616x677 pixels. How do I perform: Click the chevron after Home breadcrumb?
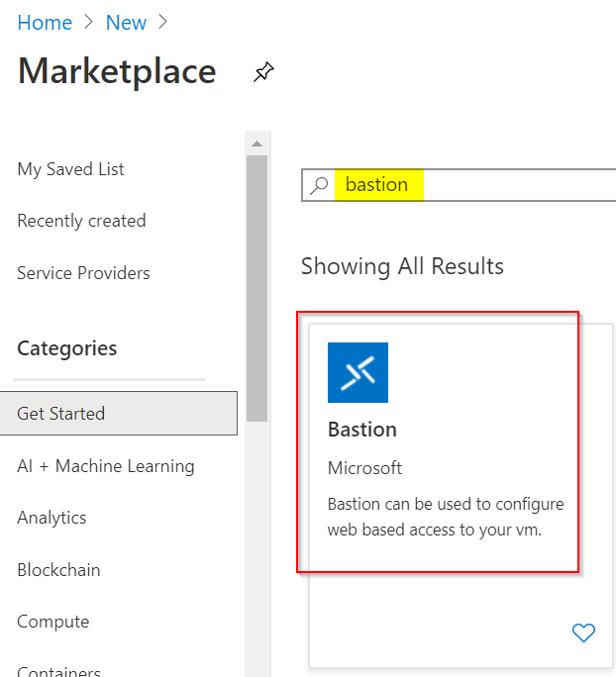88,22
